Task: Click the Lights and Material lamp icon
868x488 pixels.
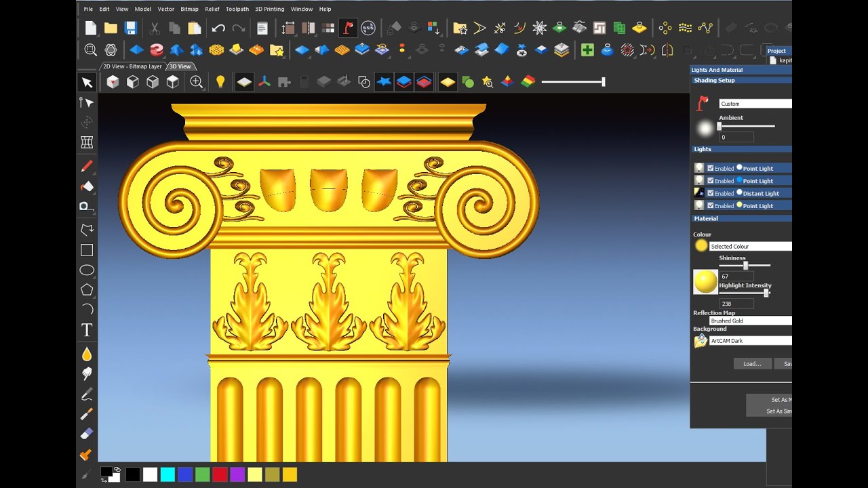Action: coord(348,28)
